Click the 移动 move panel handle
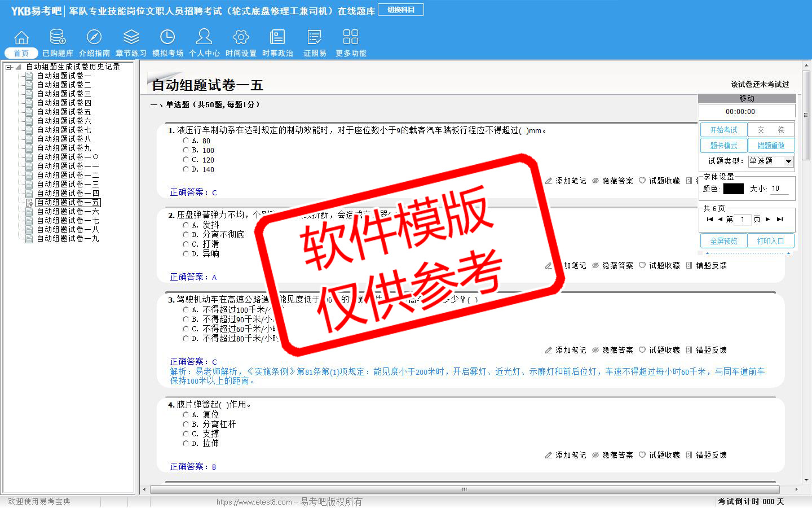The height and width of the screenshot is (508, 812). click(x=747, y=98)
